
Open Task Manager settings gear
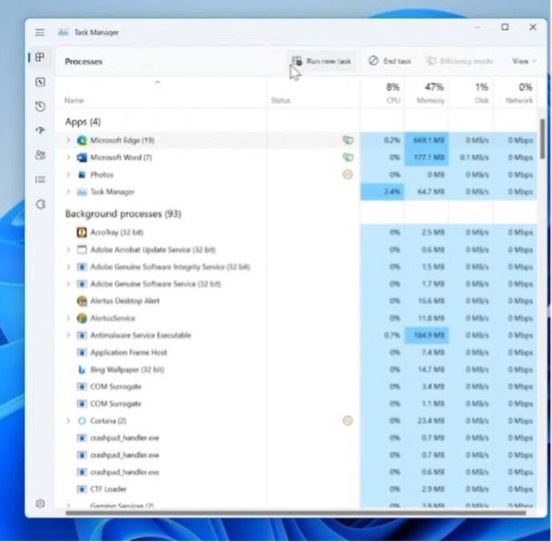pyautogui.click(x=40, y=504)
